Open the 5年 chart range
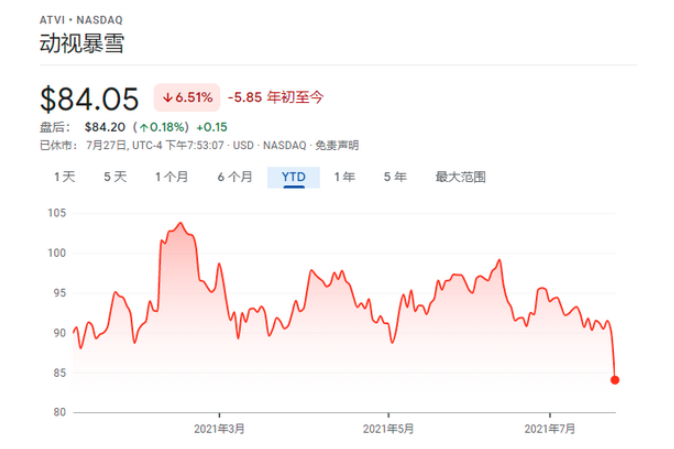 click(x=394, y=177)
